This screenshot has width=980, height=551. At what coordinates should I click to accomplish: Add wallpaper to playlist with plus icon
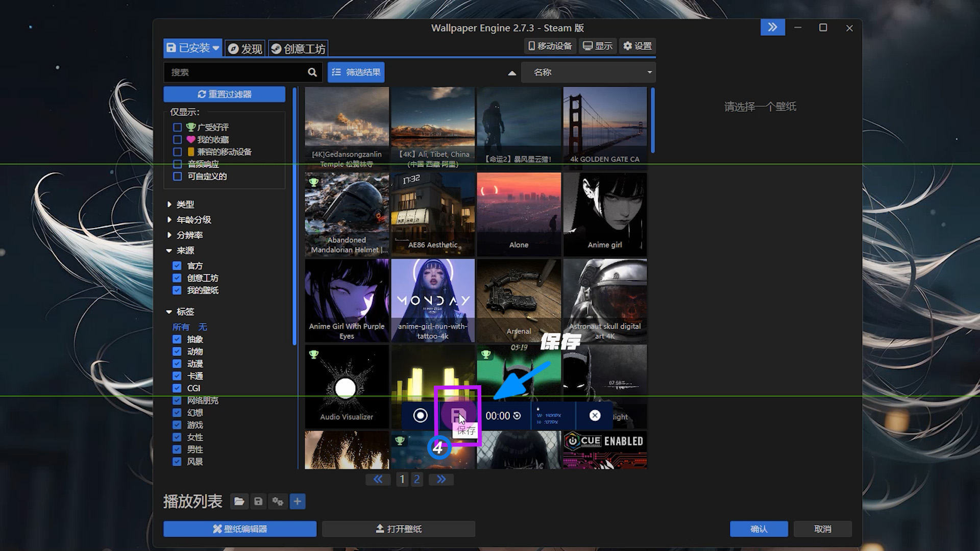[298, 502]
